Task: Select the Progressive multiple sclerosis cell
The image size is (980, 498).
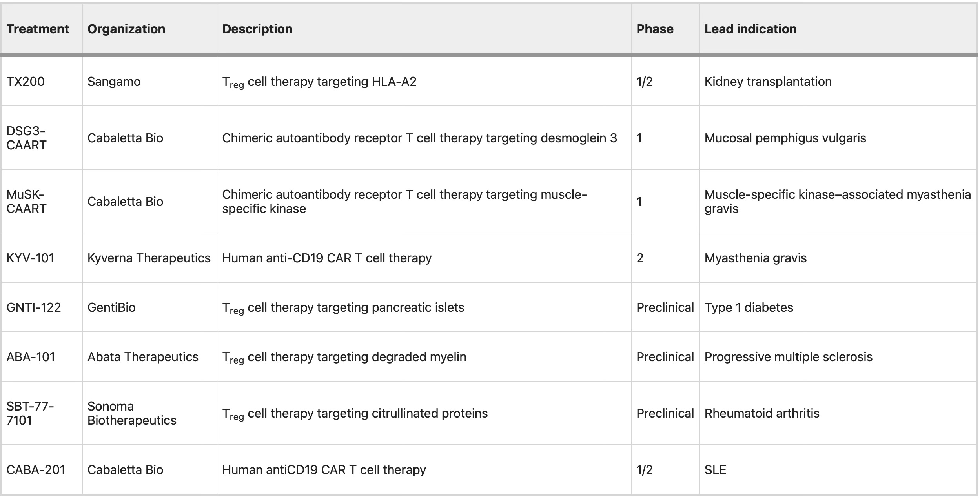Action: pos(789,357)
